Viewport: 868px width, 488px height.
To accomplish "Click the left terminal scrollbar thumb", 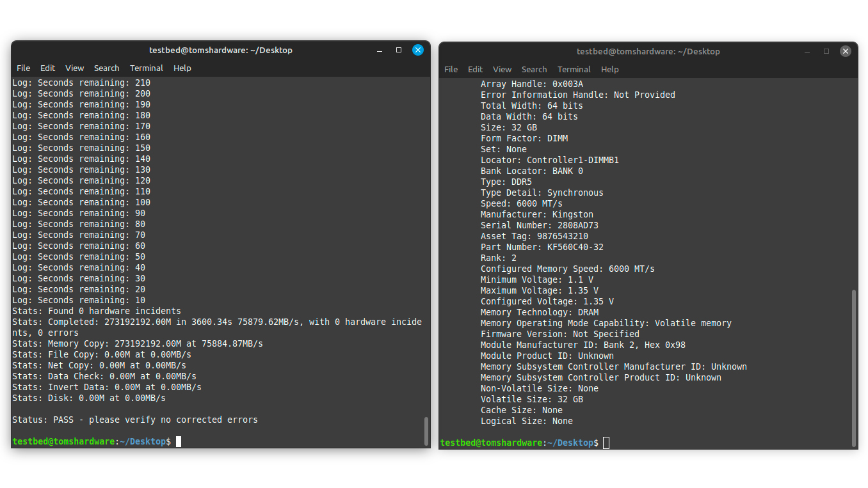I will click(x=426, y=432).
